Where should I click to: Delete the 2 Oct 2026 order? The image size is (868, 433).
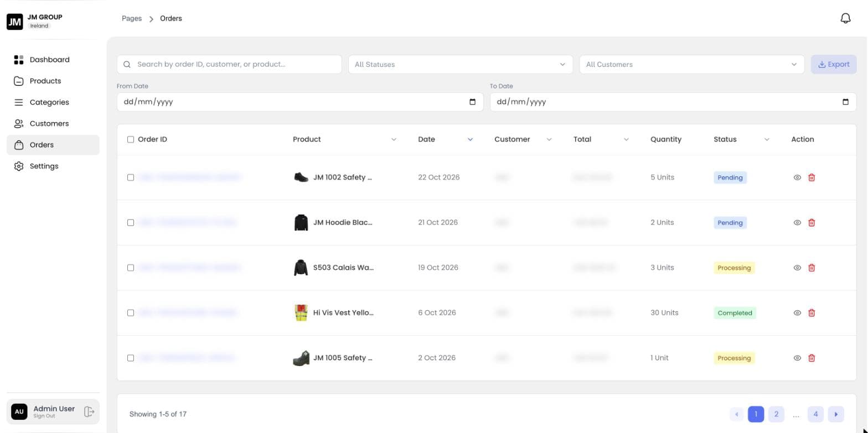click(812, 358)
